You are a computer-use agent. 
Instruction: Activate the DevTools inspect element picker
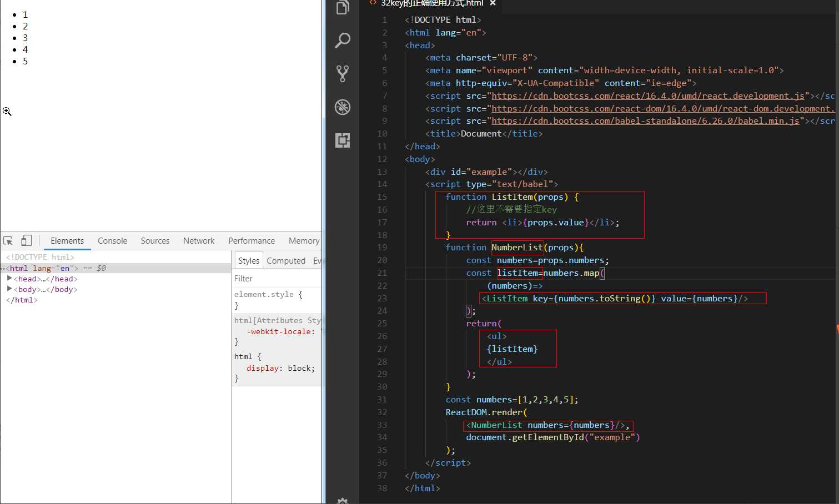pyautogui.click(x=8, y=240)
